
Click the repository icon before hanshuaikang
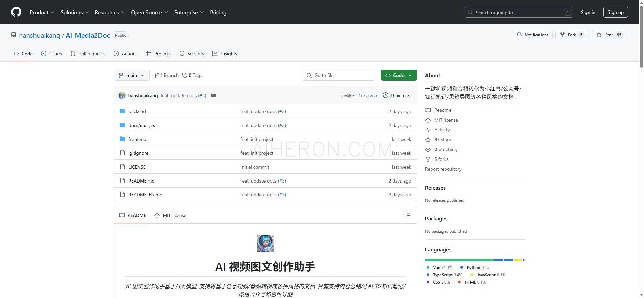(14, 35)
